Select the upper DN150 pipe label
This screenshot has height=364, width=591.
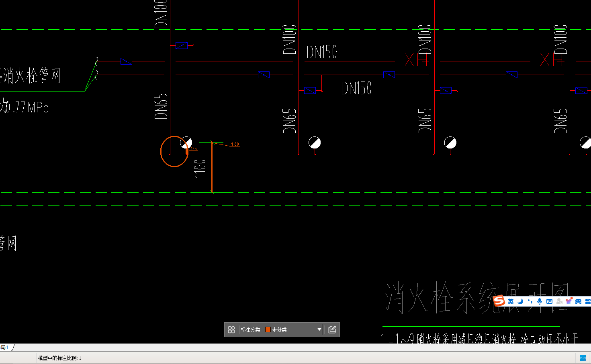pyautogui.click(x=322, y=52)
